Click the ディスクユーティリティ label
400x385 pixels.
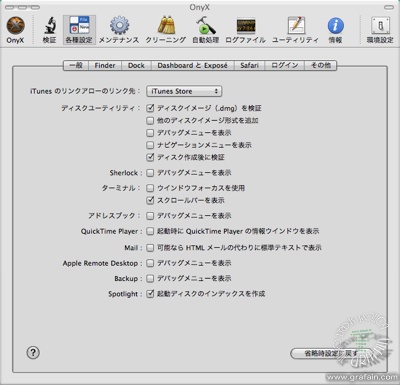click(x=101, y=108)
